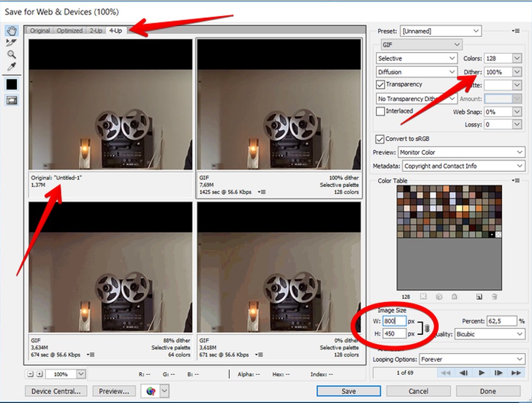Click the zoom out minus button
Image resolution: width=532 pixels, height=403 pixels.
coord(30,374)
